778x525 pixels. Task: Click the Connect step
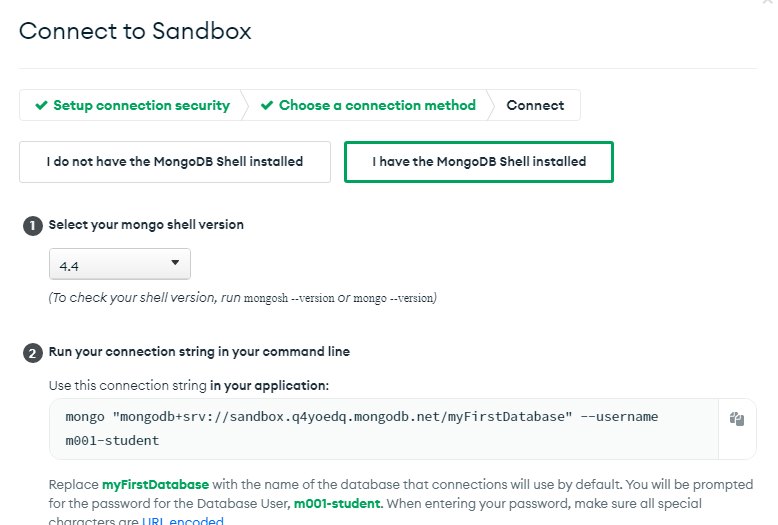pos(535,105)
